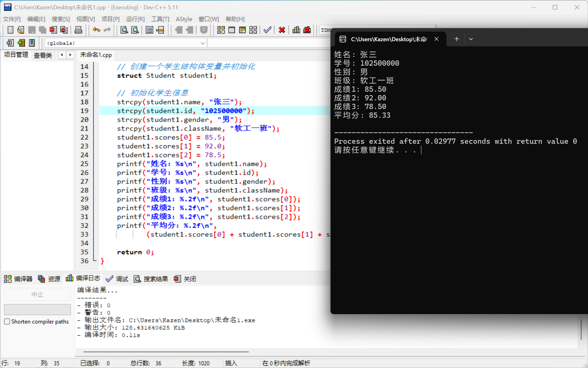Click the Print icon in the toolbar

click(78, 30)
